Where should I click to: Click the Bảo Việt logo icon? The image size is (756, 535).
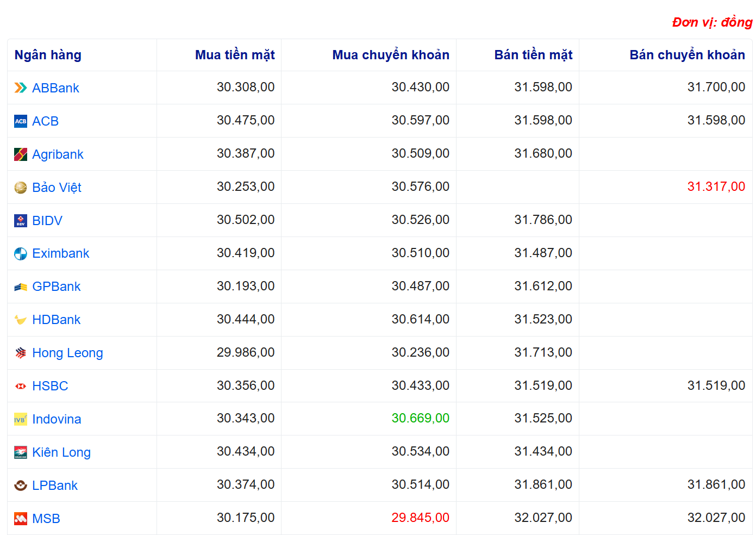[x=21, y=188]
